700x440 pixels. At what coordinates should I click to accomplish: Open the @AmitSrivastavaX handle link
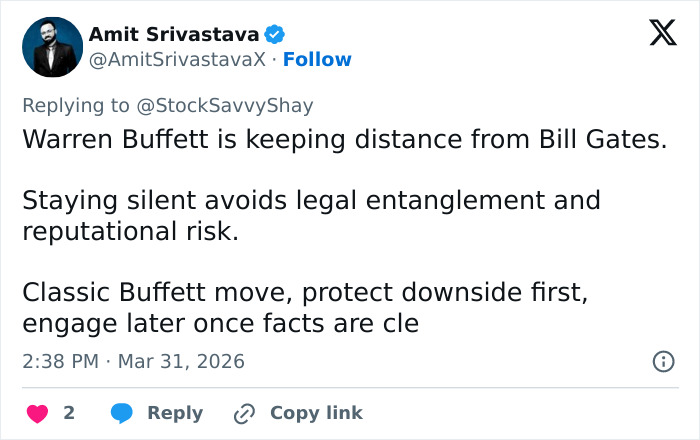(x=178, y=60)
